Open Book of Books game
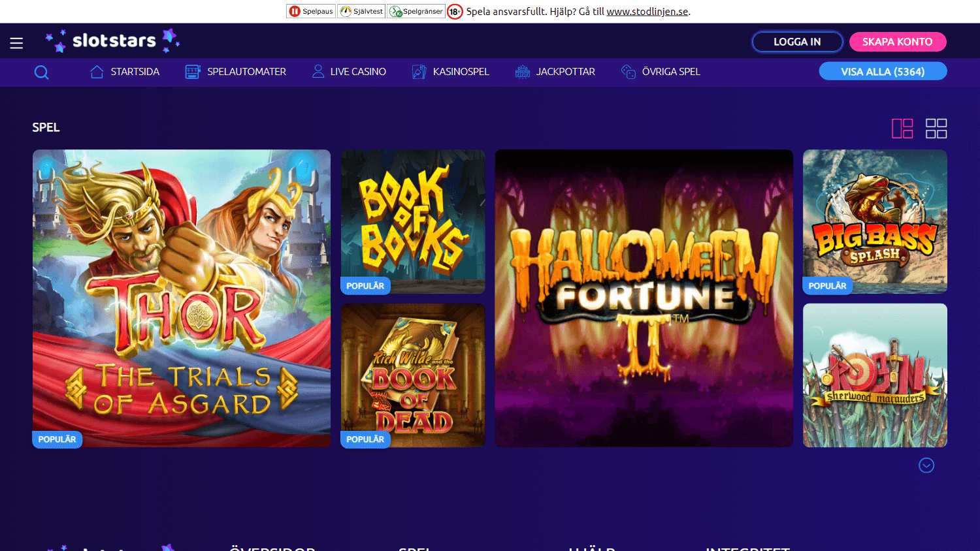 click(413, 221)
